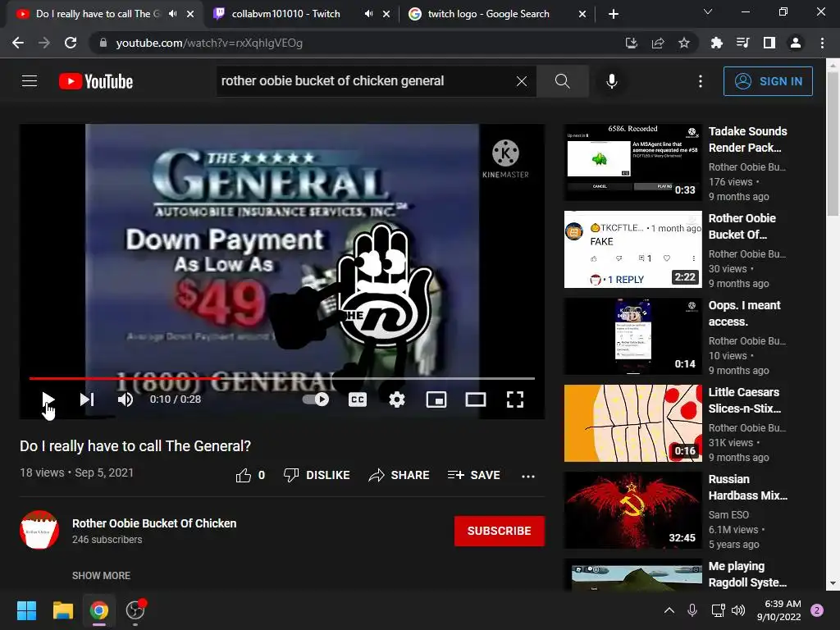
Task: Show hidden system tray icons
Action: coord(669,610)
